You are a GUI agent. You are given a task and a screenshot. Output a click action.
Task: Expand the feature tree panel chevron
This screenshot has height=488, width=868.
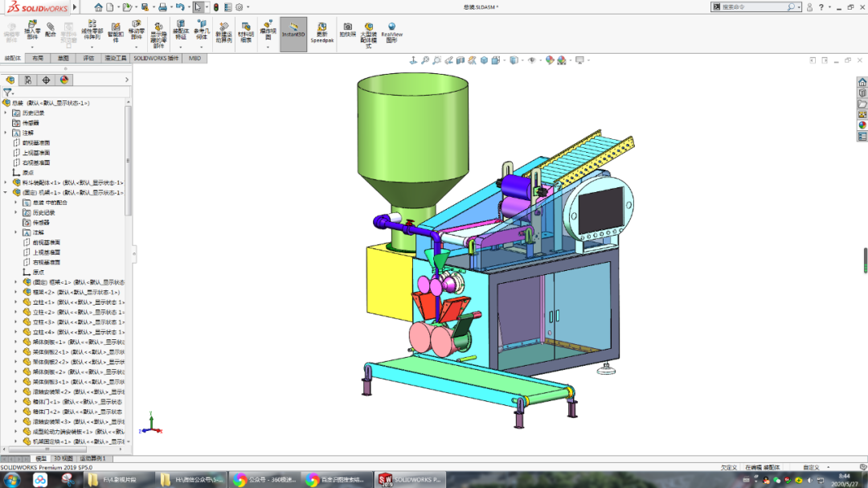point(127,80)
